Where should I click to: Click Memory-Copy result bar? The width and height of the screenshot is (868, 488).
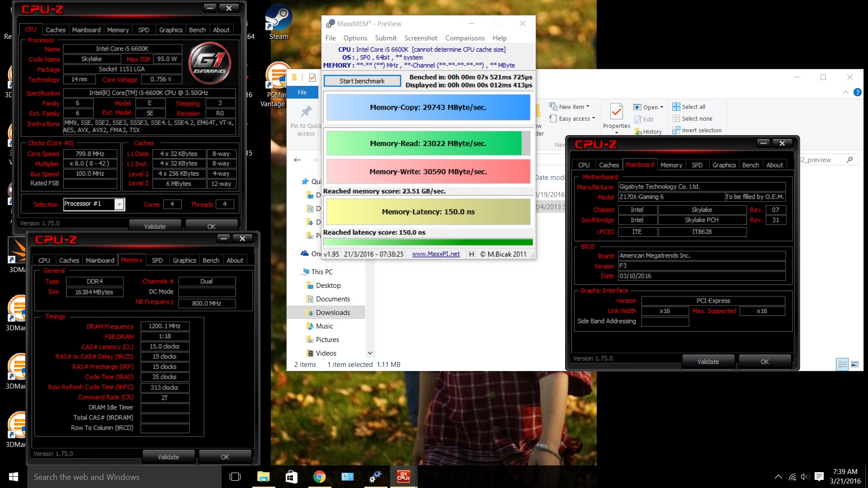click(x=428, y=107)
